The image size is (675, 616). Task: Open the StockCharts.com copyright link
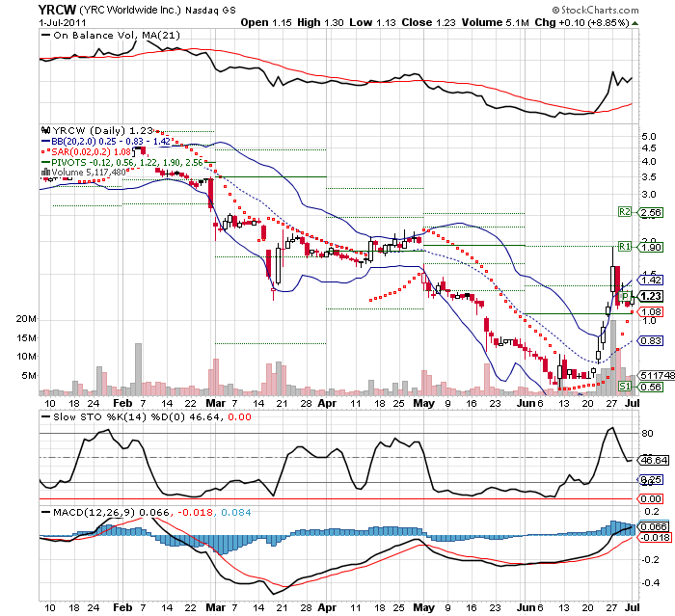point(595,10)
